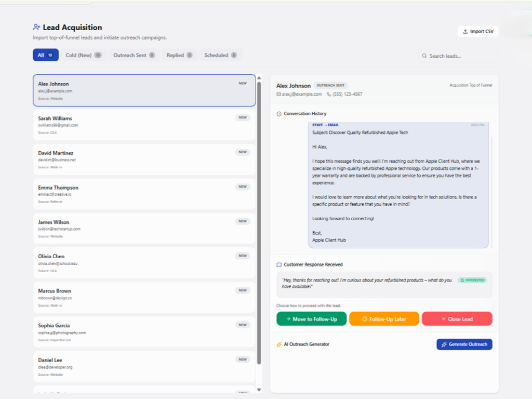Open the Cold (New) filter tab
The width and height of the screenshot is (532, 399).
point(83,55)
